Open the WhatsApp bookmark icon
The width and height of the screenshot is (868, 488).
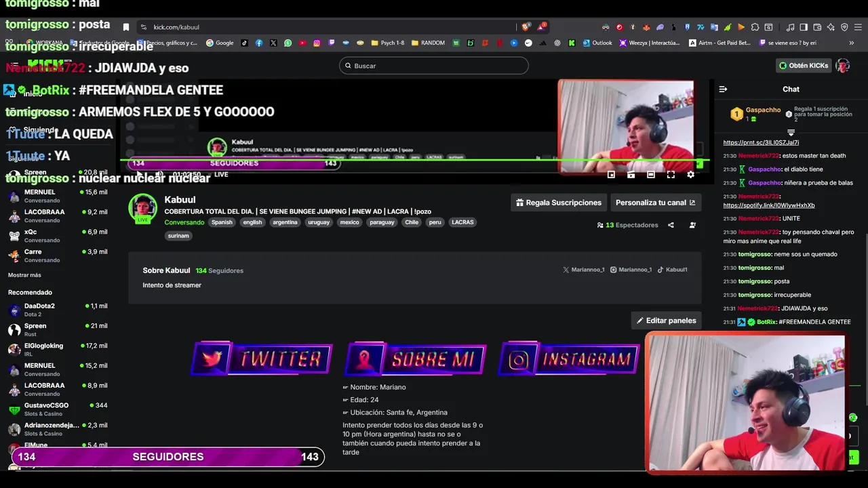click(288, 43)
